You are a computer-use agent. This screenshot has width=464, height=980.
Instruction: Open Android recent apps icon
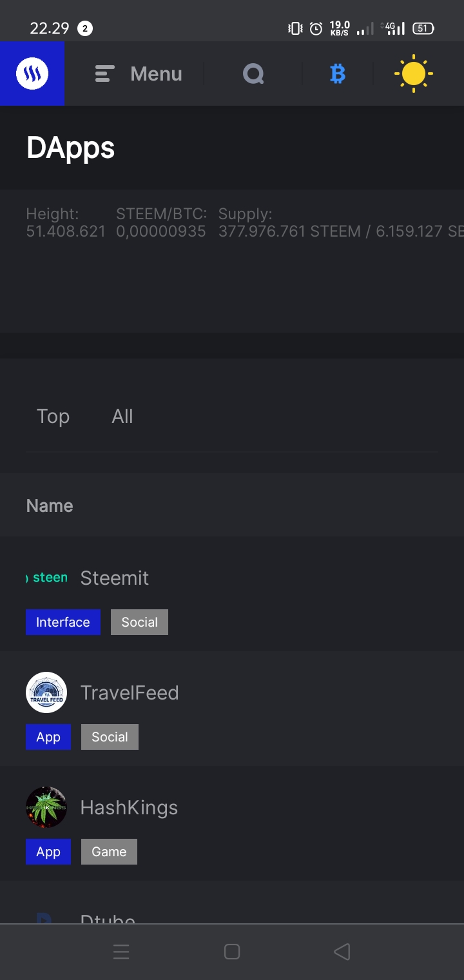[x=121, y=952]
